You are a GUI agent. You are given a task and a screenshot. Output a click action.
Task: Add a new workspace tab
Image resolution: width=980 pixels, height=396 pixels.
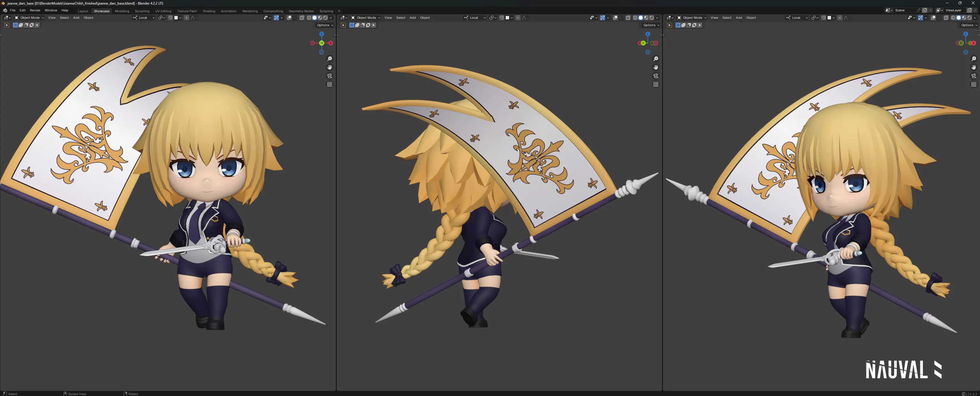(x=339, y=11)
